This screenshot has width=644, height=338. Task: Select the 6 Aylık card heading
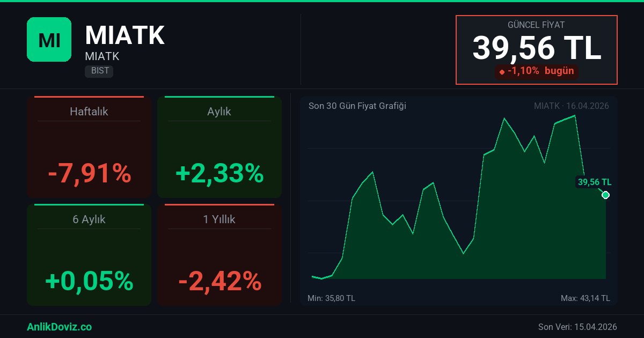click(89, 219)
